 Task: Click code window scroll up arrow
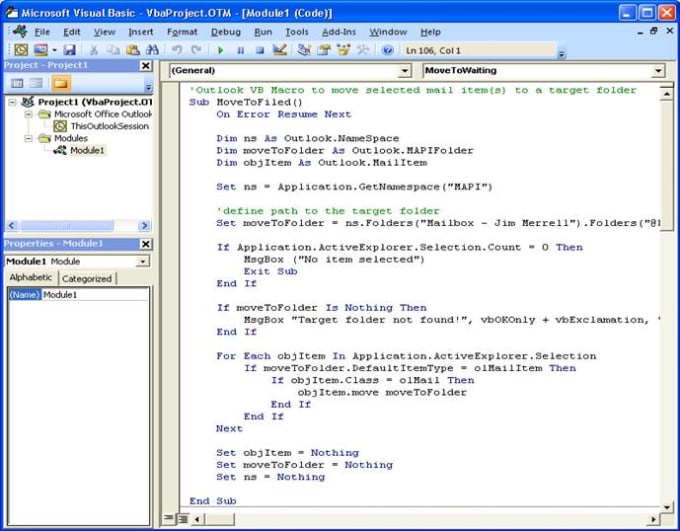pos(666,93)
